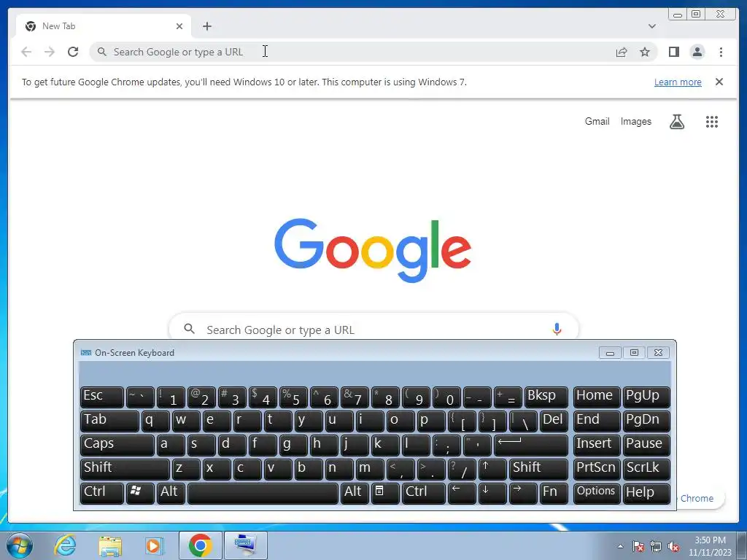Screen dimensions: 747x560
Task: Switch to Chrome taskbar button
Action: pos(200,545)
